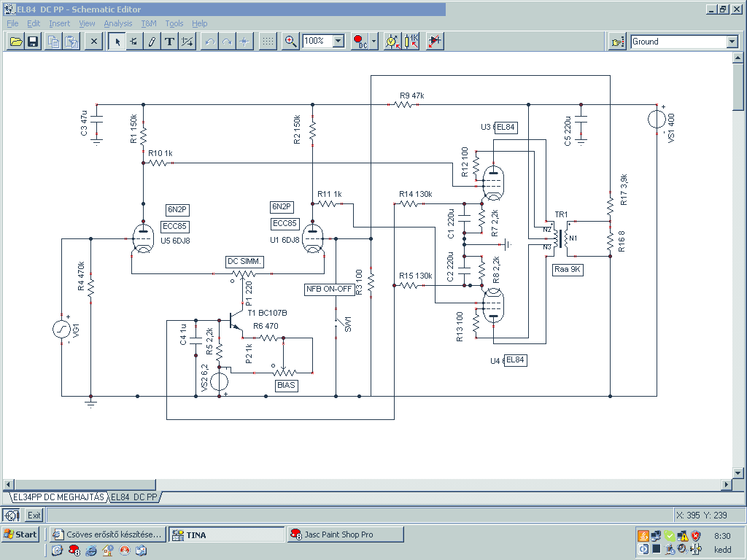Viewport: 747px width, 560px height.
Task: Open the Edit menu
Action: click(34, 23)
